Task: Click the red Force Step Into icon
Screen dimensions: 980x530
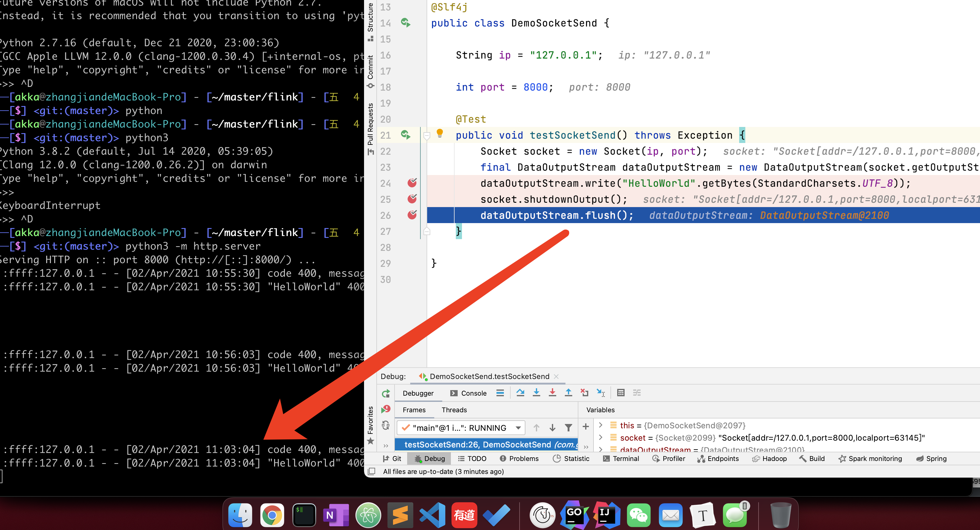Action: click(x=553, y=393)
